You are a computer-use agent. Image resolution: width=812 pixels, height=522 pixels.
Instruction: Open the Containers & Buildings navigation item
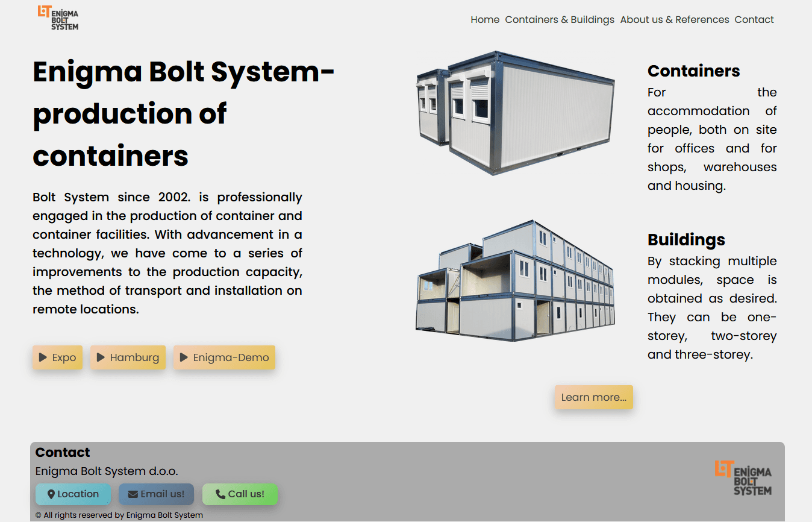point(560,19)
